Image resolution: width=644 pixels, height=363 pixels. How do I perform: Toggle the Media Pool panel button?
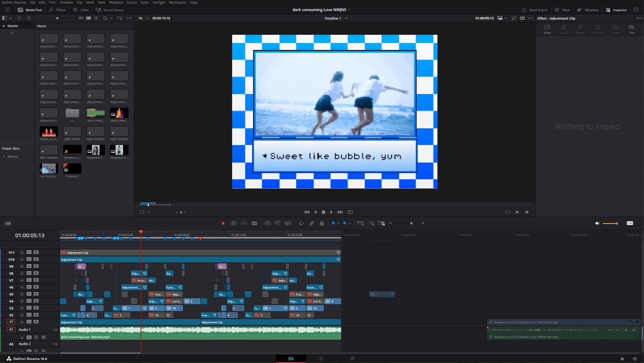click(x=30, y=10)
